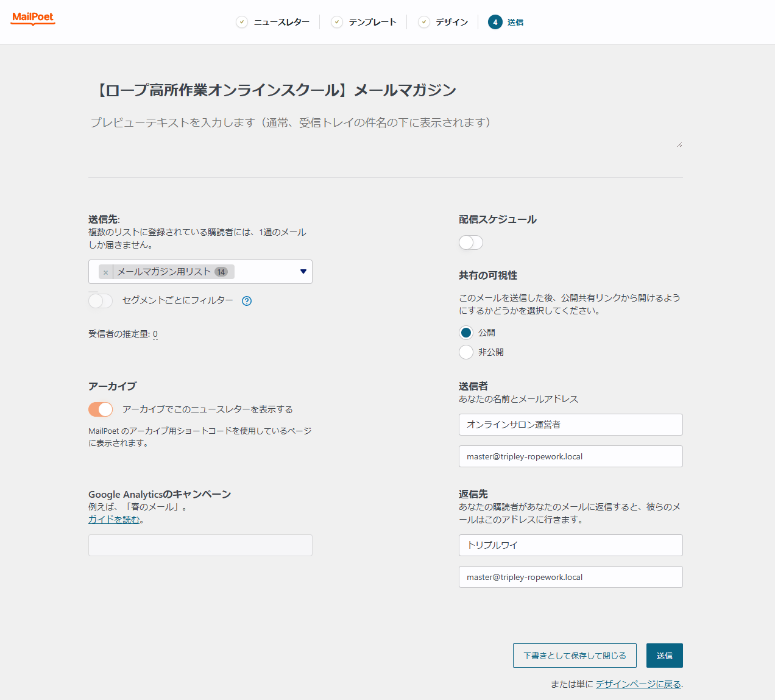Click the reply-to name field トリプルワイ
The width and height of the screenshot is (775, 700).
coord(571,545)
